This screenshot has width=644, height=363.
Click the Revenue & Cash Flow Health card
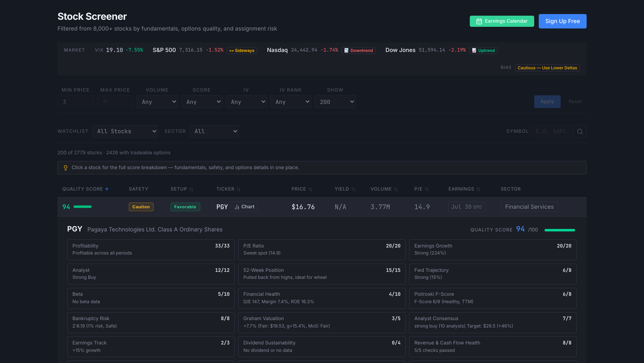coord(493,347)
